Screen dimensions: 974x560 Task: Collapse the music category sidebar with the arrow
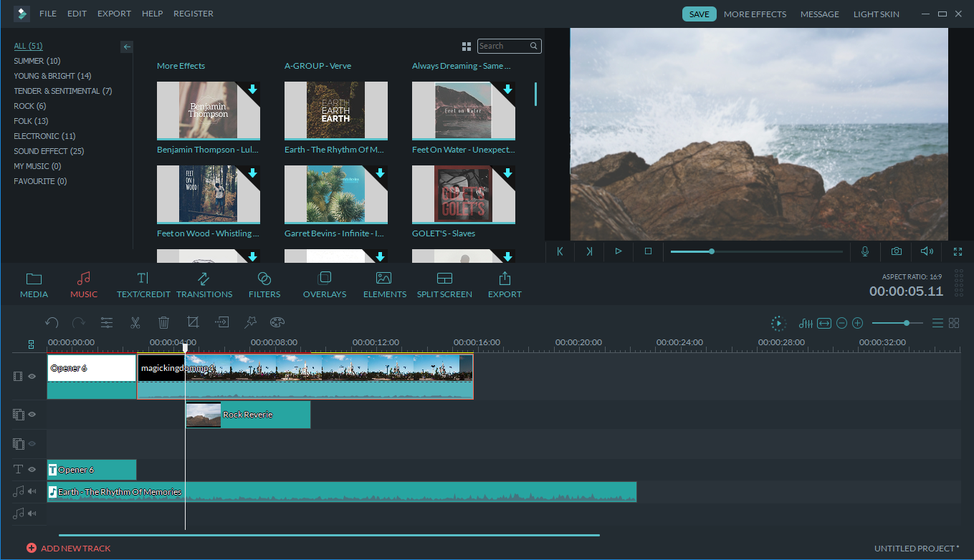click(x=126, y=47)
